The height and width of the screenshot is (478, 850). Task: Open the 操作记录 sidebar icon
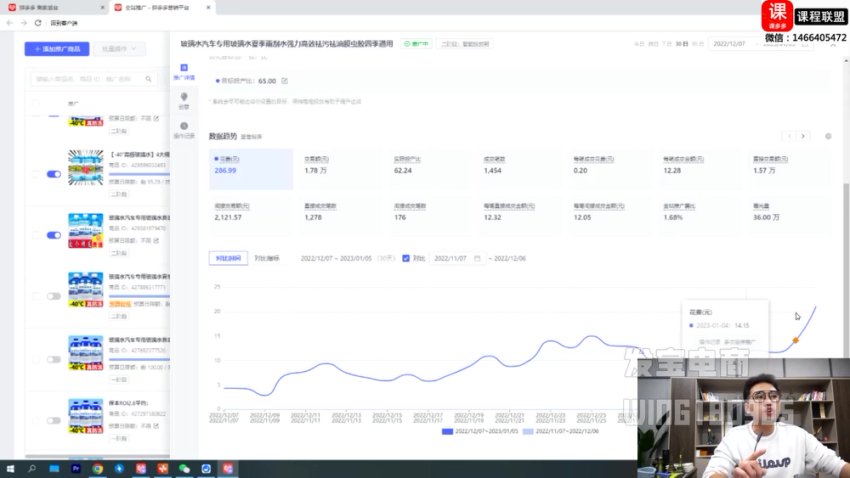pos(183,129)
